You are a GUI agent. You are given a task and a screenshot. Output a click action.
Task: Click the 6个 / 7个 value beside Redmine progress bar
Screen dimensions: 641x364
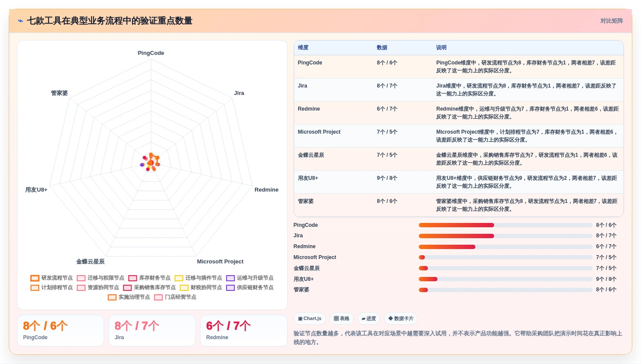pyautogui.click(x=606, y=247)
